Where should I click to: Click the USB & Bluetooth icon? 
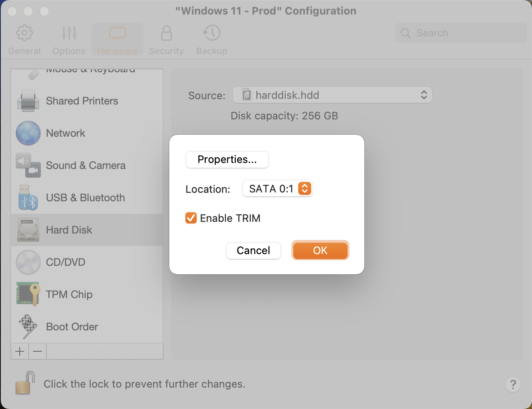click(28, 198)
